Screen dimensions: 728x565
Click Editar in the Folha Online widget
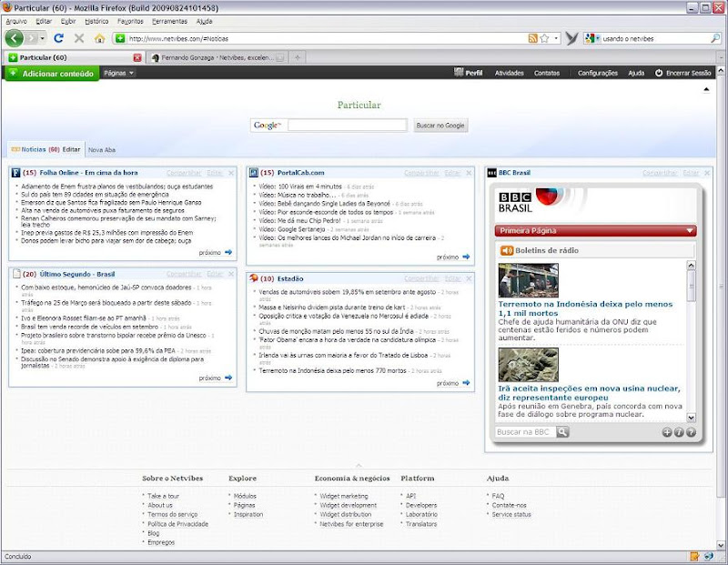pos(215,173)
